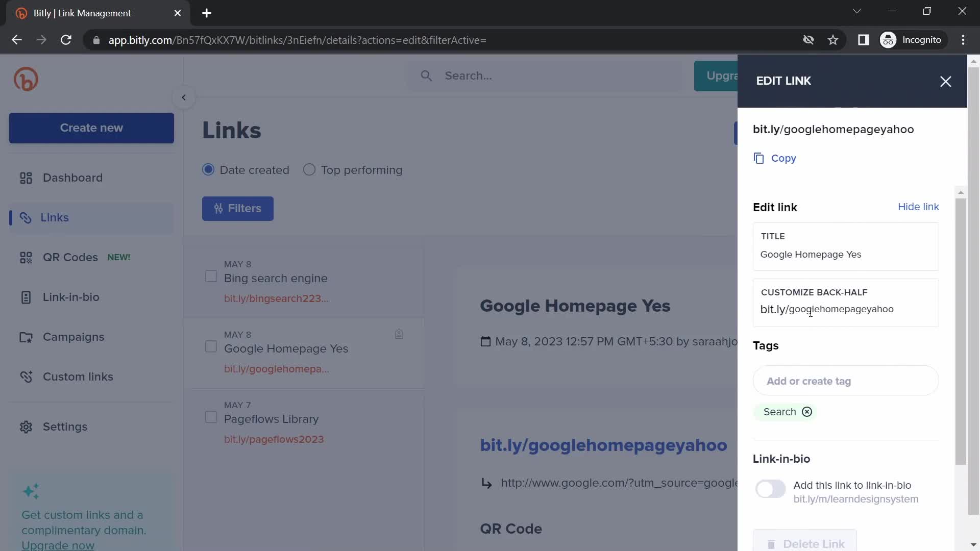This screenshot has width=980, height=551.
Task: Select the Date created radio button
Action: [x=208, y=170]
